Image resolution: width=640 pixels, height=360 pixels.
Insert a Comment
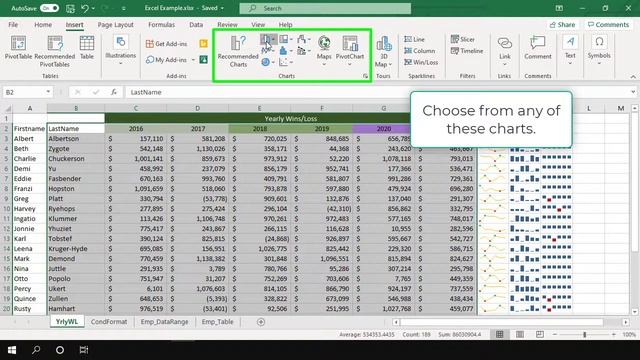click(x=538, y=48)
